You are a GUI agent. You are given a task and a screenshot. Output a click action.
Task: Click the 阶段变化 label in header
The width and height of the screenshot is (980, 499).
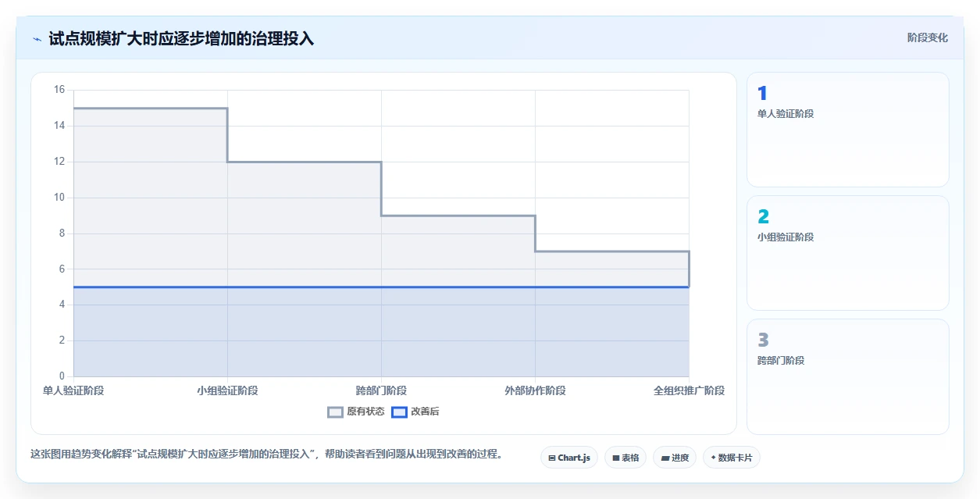tap(928, 37)
